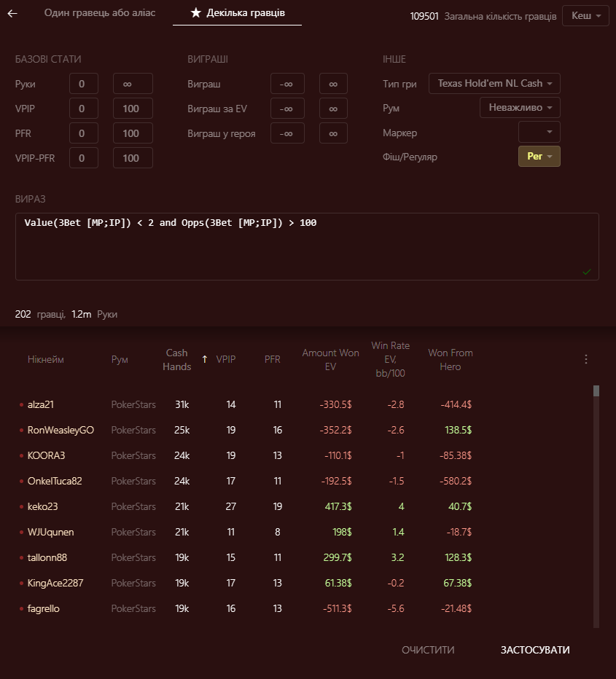Click the VPIP-PFR minimum input field
Image resolution: width=616 pixels, height=679 pixels.
[84, 157]
